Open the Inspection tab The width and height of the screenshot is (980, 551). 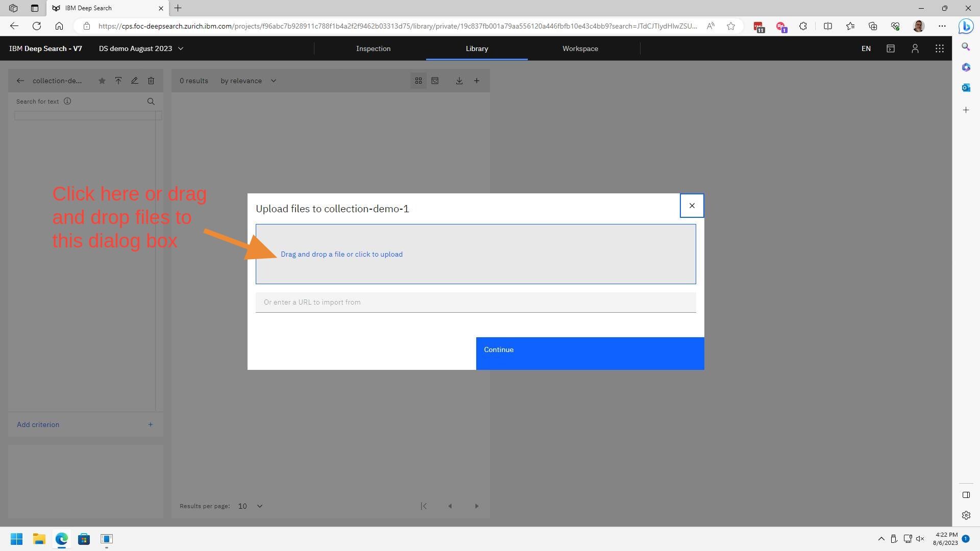pyautogui.click(x=373, y=48)
